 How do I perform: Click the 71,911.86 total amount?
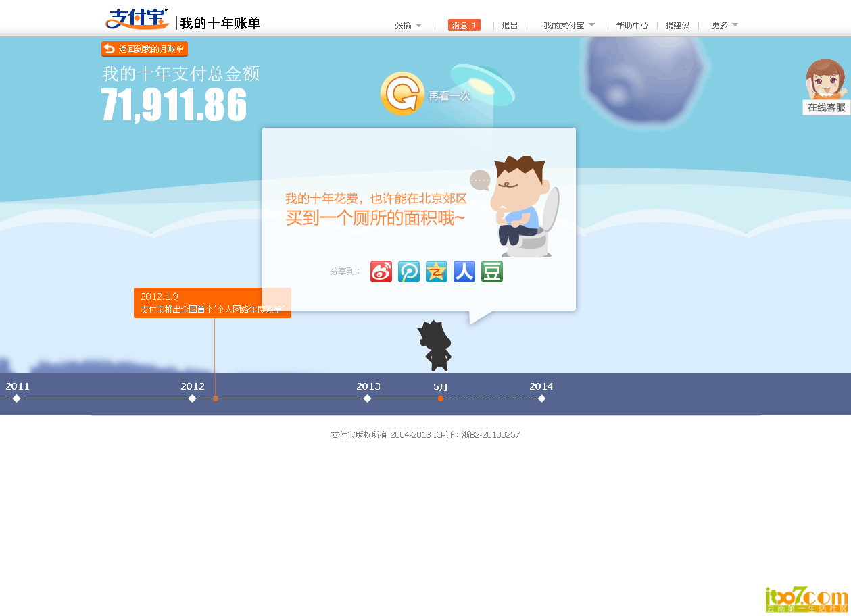pyautogui.click(x=174, y=105)
